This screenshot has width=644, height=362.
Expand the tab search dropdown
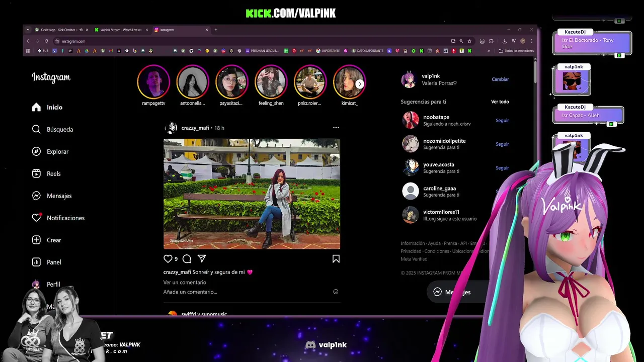(29, 30)
